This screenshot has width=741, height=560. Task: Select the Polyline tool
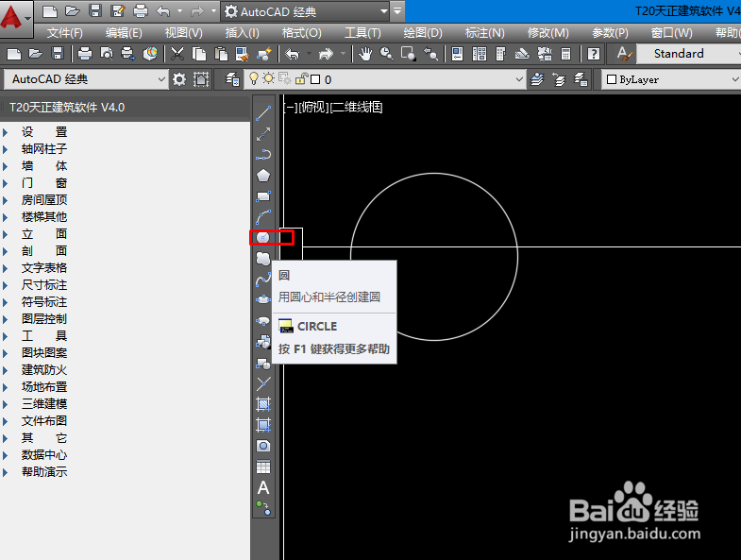coord(263,155)
